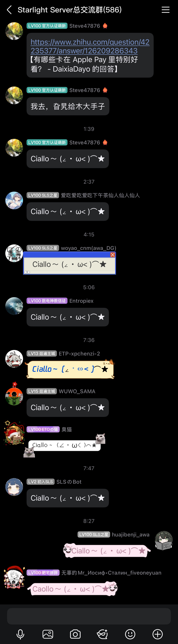Open the group menu hamburger icon

coord(165,10)
